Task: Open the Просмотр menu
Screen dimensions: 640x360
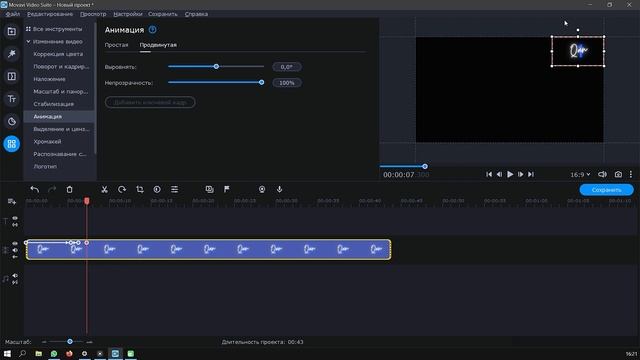Action: (93, 14)
